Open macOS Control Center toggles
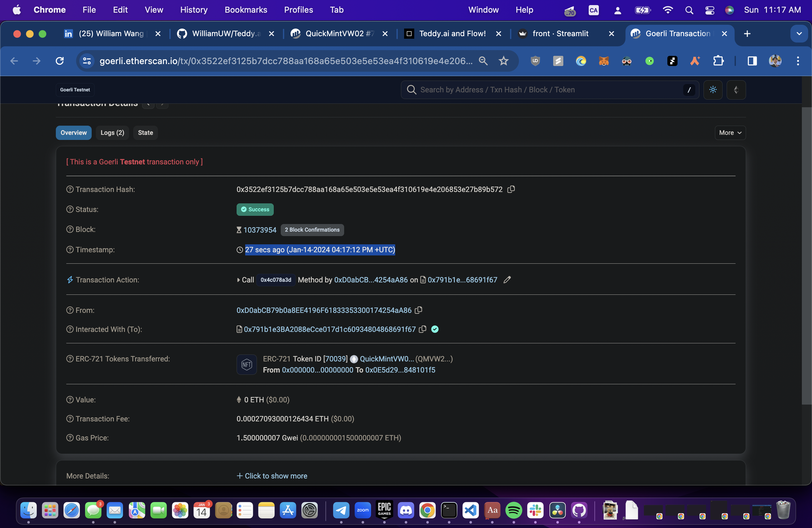This screenshot has width=812, height=528. 710,10
